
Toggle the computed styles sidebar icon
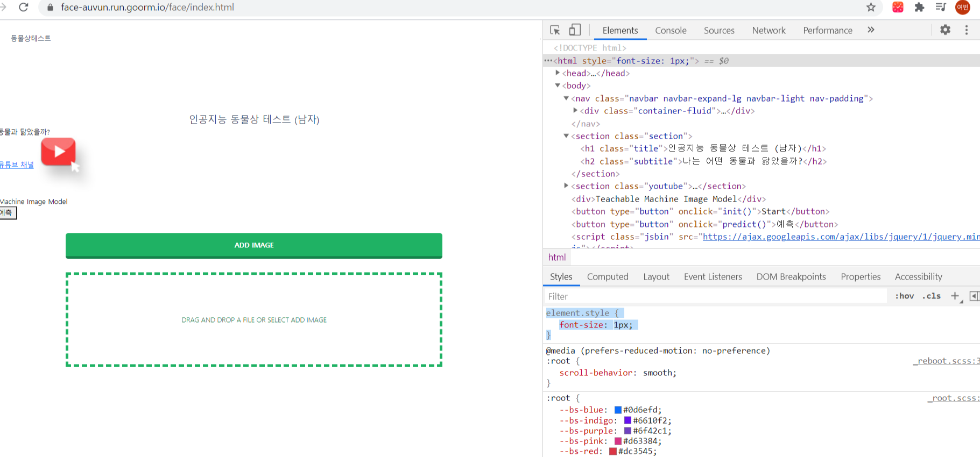tap(974, 296)
